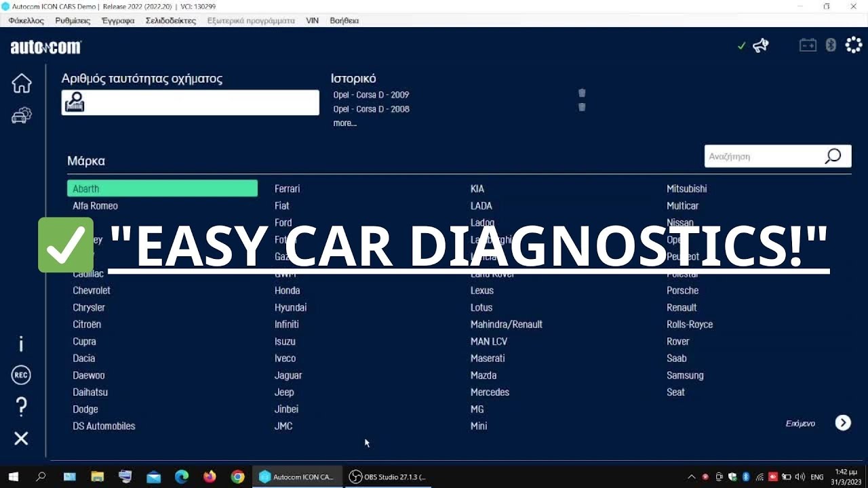Viewport: 868px width, 488px height.
Task: Open OBS Studio from the taskbar
Action: tap(388, 476)
